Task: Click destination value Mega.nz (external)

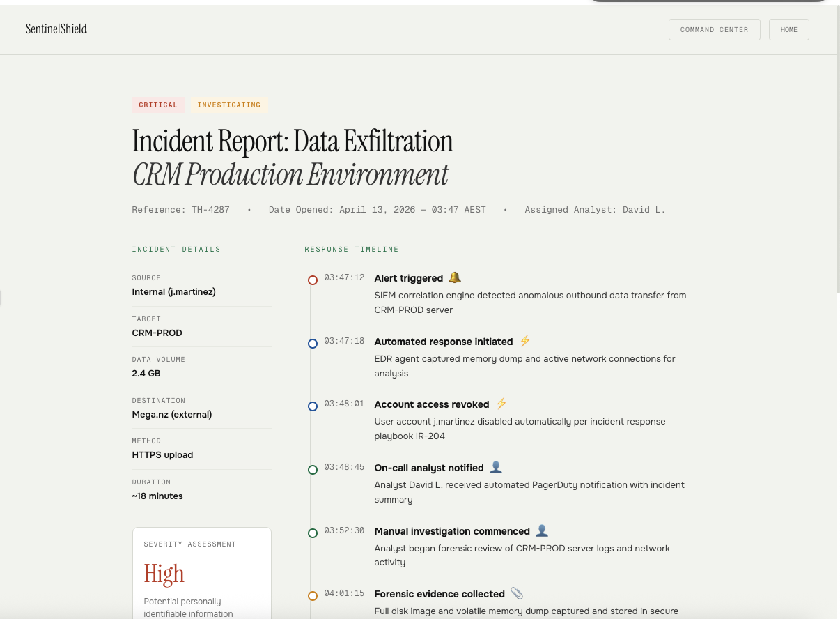Action: pos(172,414)
